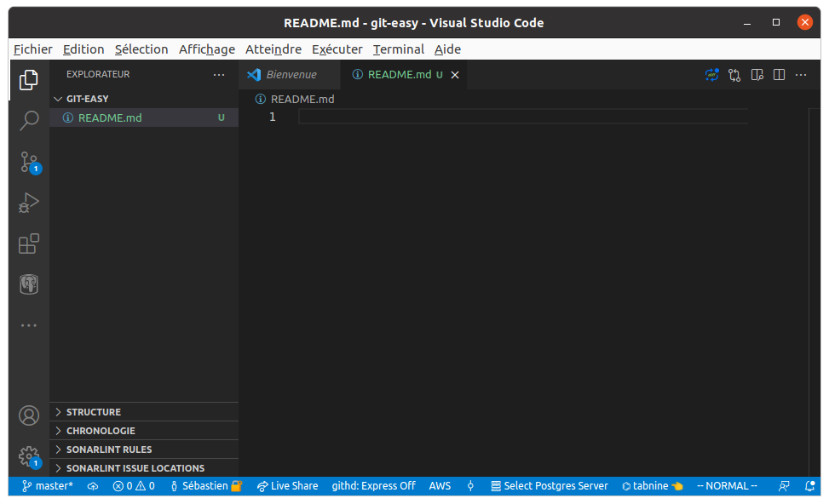
Task: Close the VS Code window
Action: 804,22
